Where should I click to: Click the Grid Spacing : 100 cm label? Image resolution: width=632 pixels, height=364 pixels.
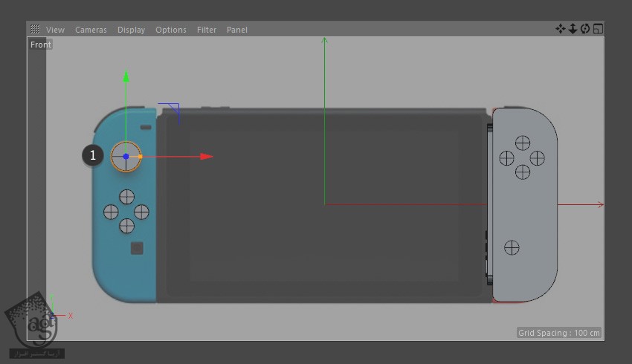(x=558, y=333)
